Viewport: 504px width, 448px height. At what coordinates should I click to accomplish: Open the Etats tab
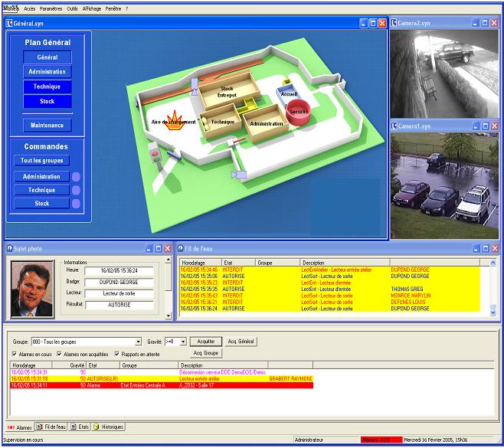click(79, 427)
